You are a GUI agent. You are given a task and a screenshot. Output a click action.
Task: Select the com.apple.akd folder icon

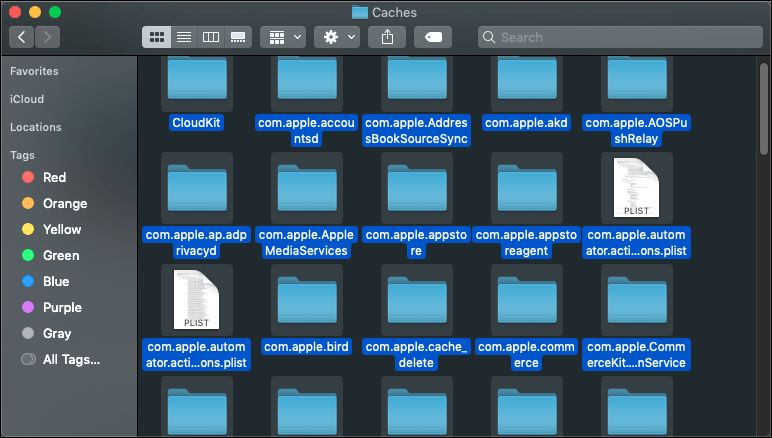point(527,79)
